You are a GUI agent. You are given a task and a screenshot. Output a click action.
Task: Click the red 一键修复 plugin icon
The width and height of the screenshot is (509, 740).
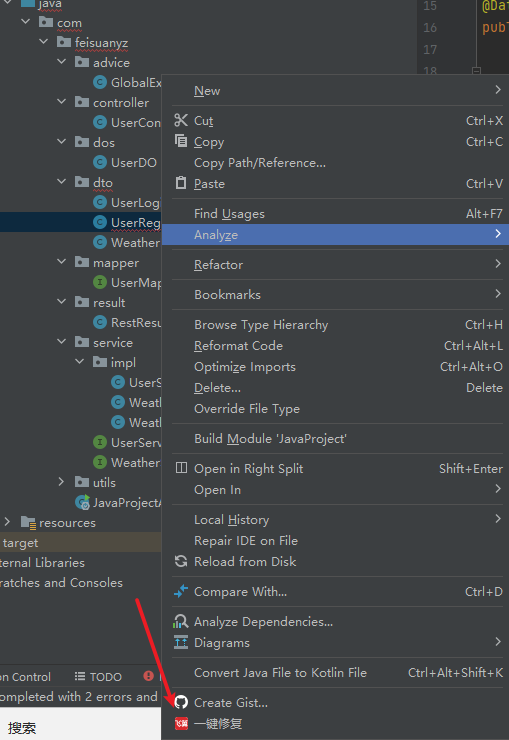181,723
